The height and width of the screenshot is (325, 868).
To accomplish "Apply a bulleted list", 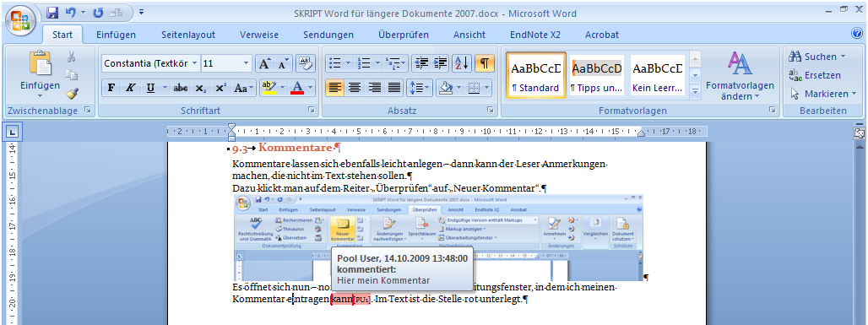I will 334,63.
